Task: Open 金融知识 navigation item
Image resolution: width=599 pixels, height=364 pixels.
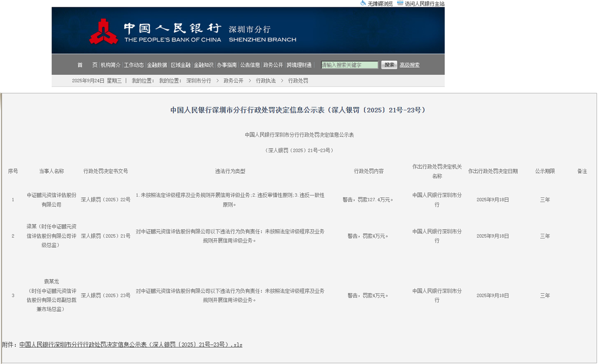Action: point(204,65)
